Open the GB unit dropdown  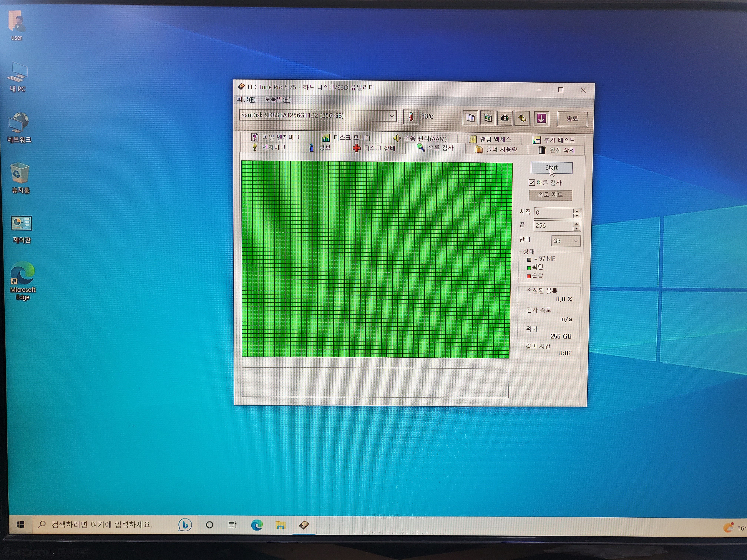pyautogui.click(x=566, y=241)
